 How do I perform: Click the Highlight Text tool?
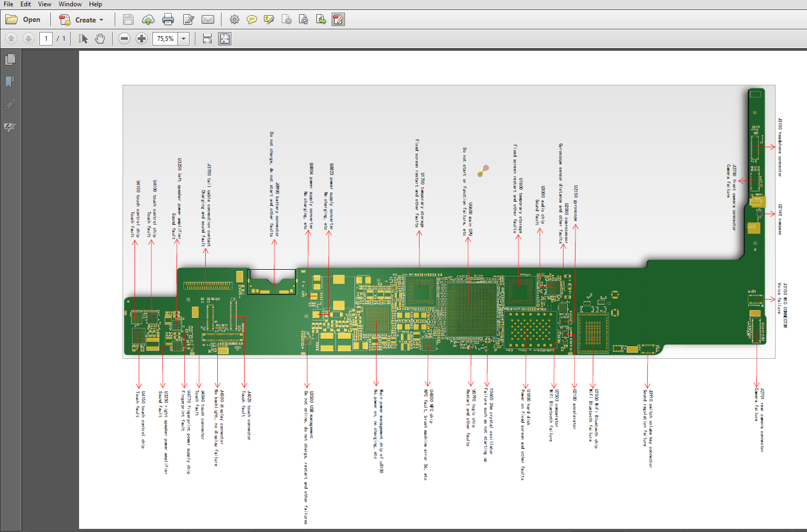pyautogui.click(x=269, y=20)
